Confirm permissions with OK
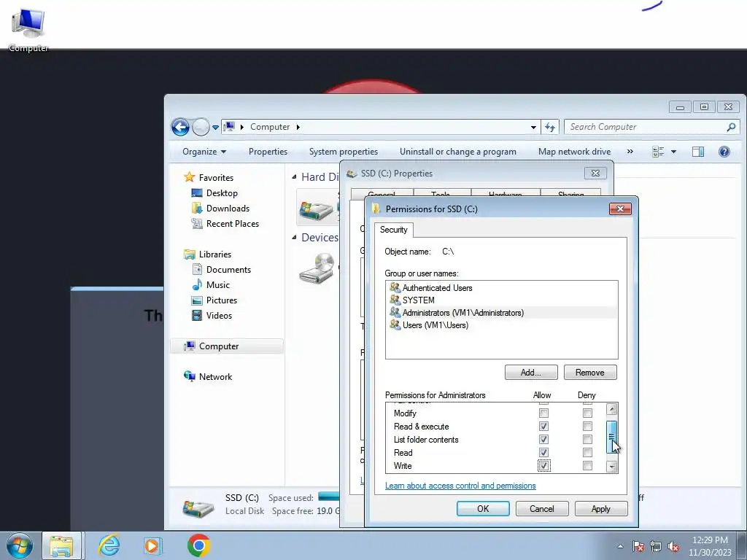747x560 pixels. pos(483,508)
